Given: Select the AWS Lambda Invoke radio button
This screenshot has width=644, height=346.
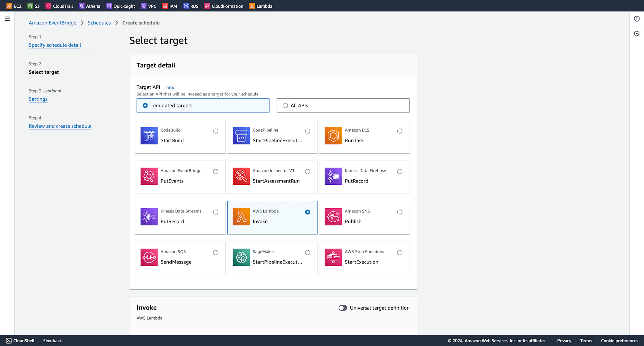Looking at the screenshot, I should click(308, 212).
